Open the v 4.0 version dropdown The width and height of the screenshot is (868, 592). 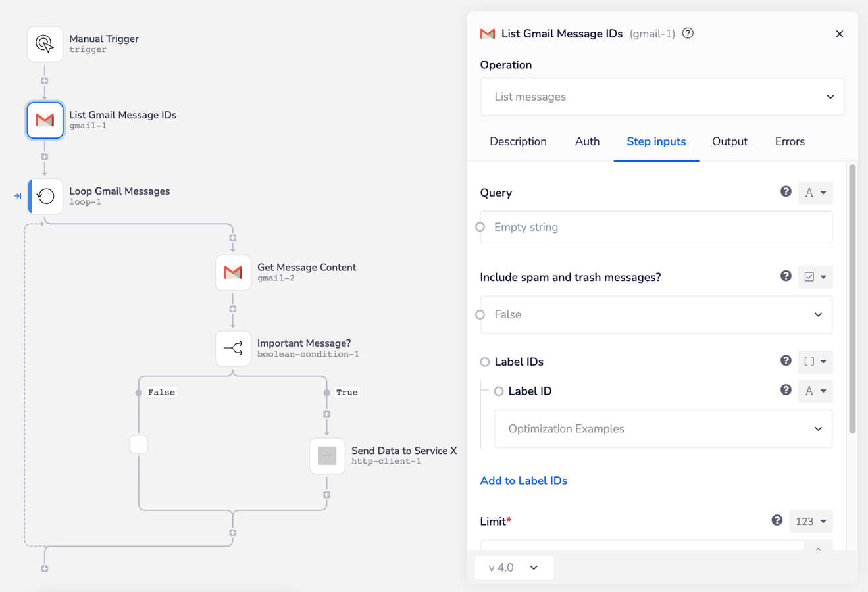pyautogui.click(x=513, y=567)
